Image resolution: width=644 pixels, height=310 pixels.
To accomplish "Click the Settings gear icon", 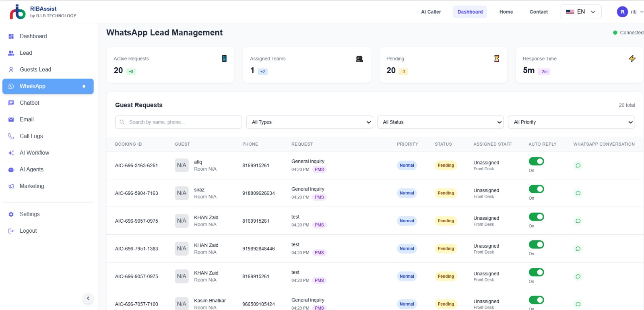I will pyautogui.click(x=11, y=214).
